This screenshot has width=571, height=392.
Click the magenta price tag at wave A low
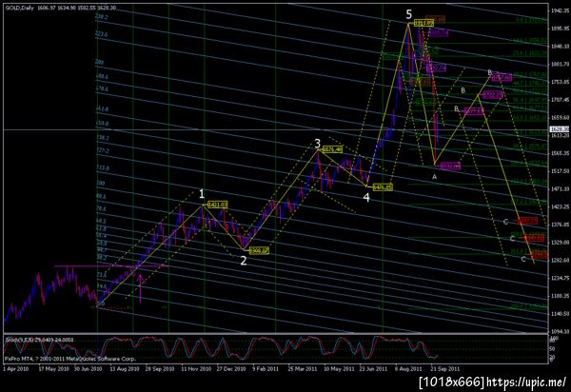(450, 166)
